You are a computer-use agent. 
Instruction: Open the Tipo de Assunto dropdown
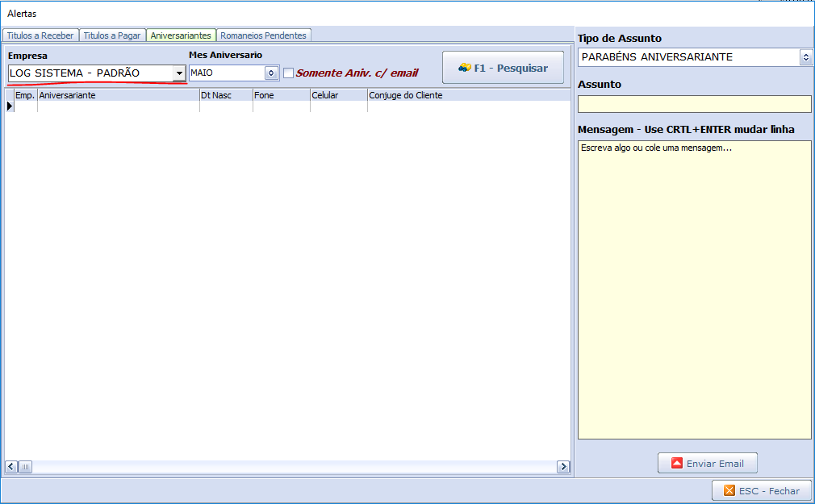click(x=805, y=57)
